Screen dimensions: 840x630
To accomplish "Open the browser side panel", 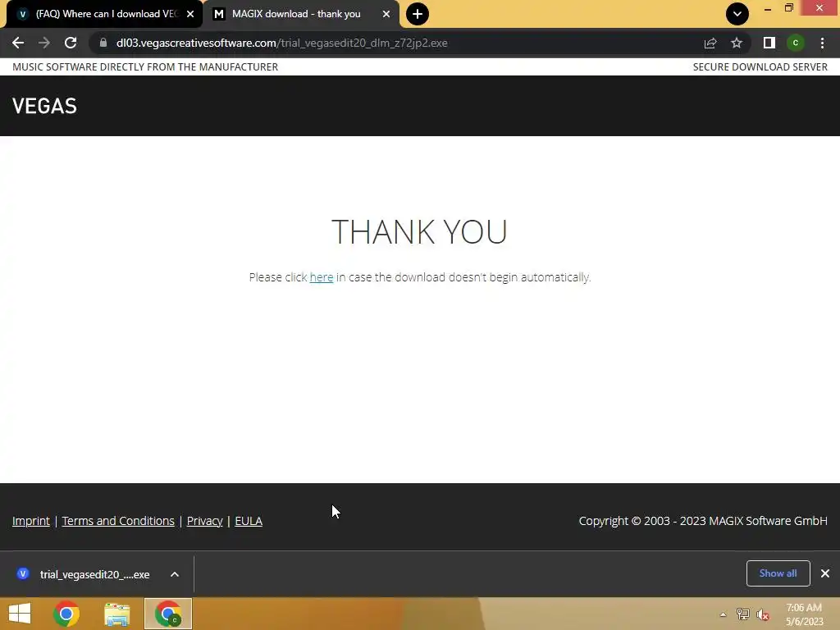I will 769,43.
